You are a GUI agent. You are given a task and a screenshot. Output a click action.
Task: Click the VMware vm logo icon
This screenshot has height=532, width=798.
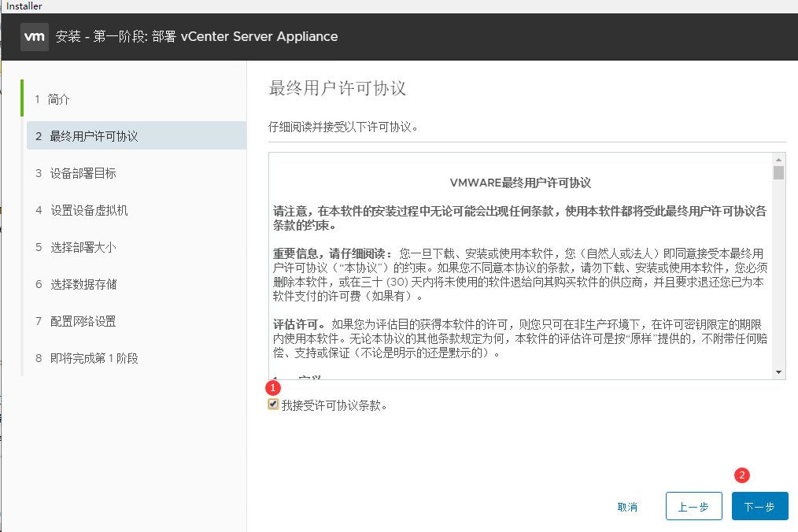click(x=34, y=37)
